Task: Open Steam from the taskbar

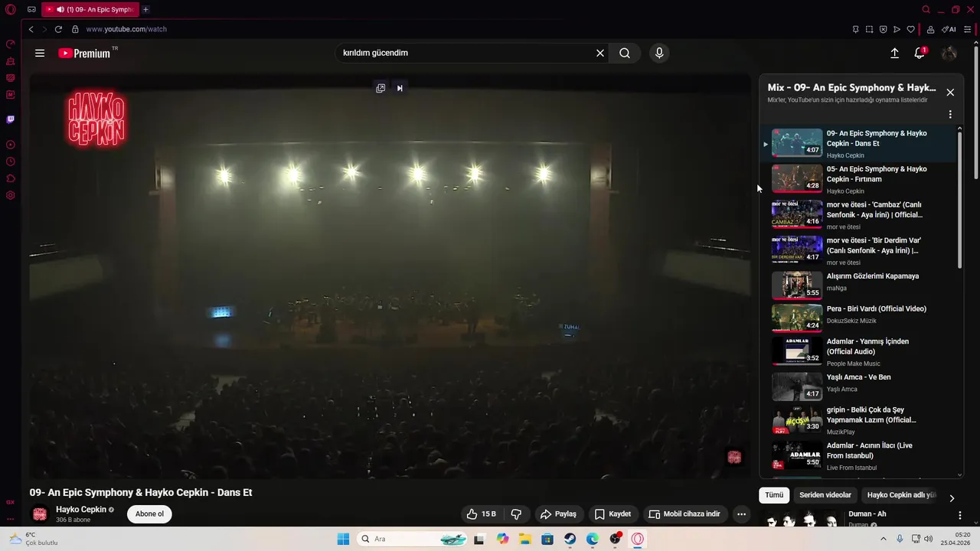Action: pos(570,539)
